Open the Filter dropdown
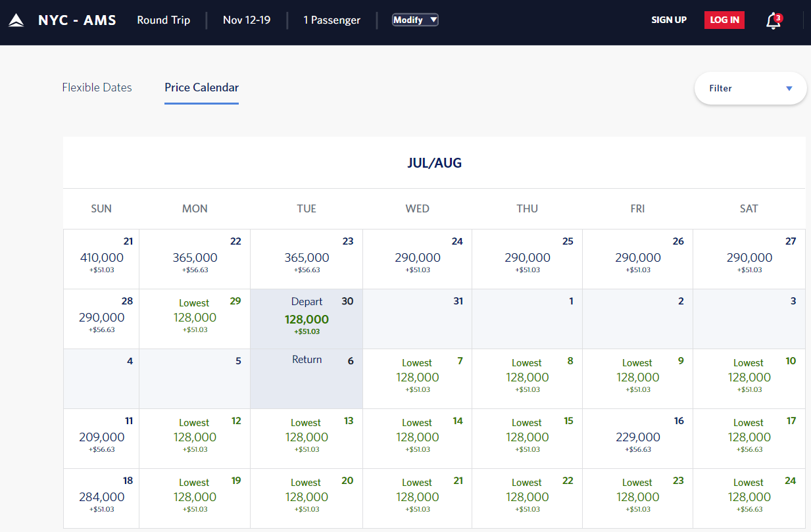The width and height of the screenshot is (811, 532). click(750, 88)
